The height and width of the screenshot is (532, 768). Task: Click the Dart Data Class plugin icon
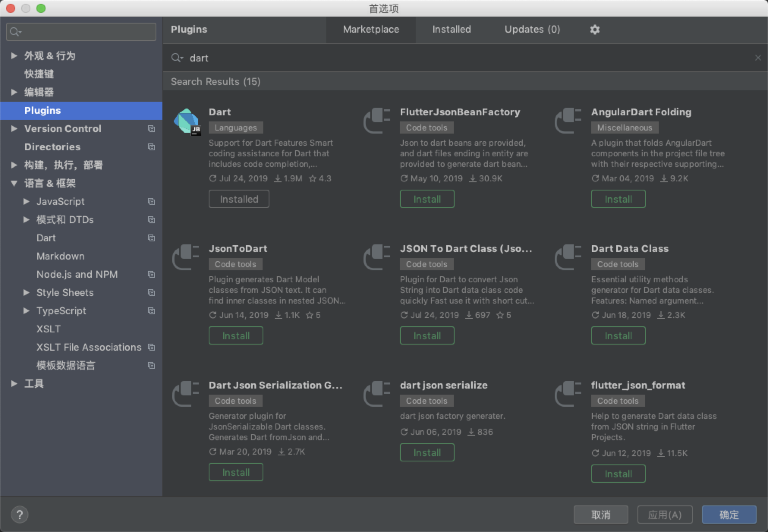point(568,258)
